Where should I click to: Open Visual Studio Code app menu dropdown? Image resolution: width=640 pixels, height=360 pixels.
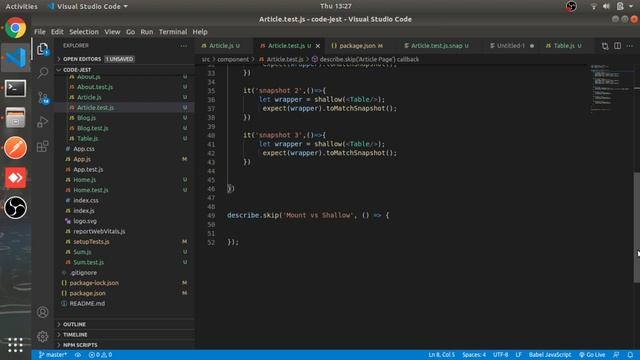click(x=88, y=6)
